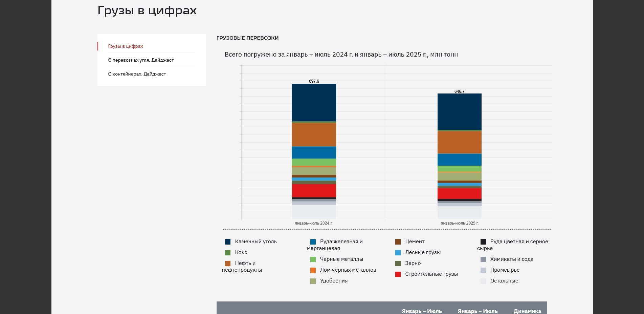Viewport: 644px width, 314px height.
Task: Click Цемент brown legend swatch
Action: click(398, 242)
